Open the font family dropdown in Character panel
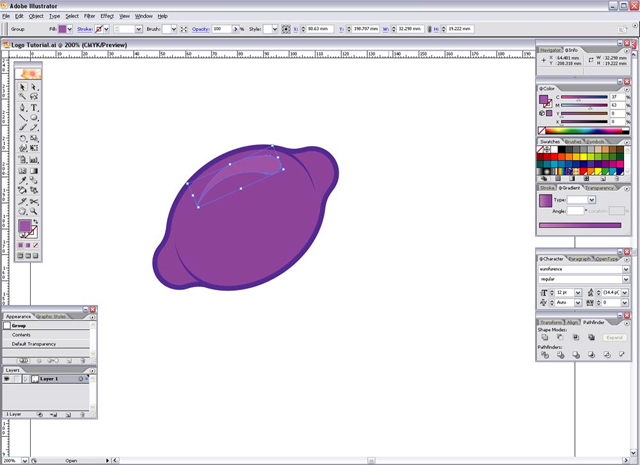Image resolution: width=640 pixels, height=465 pixels. 625,269
